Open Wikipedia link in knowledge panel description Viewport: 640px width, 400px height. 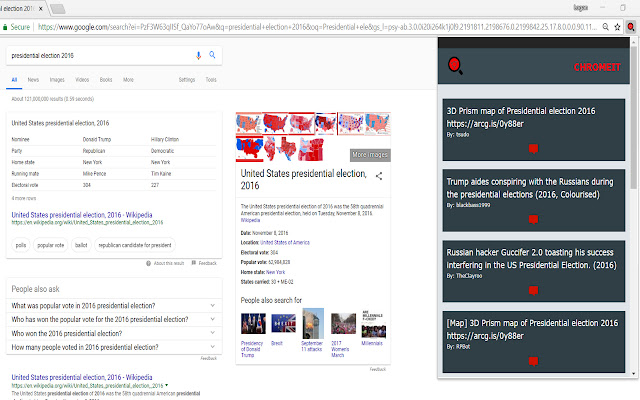[250, 220]
